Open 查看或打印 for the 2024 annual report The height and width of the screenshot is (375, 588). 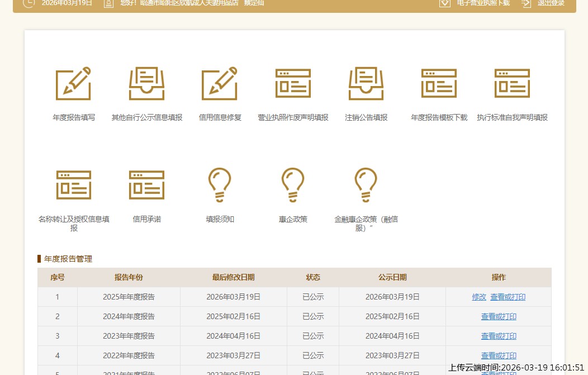tap(499, 316)
